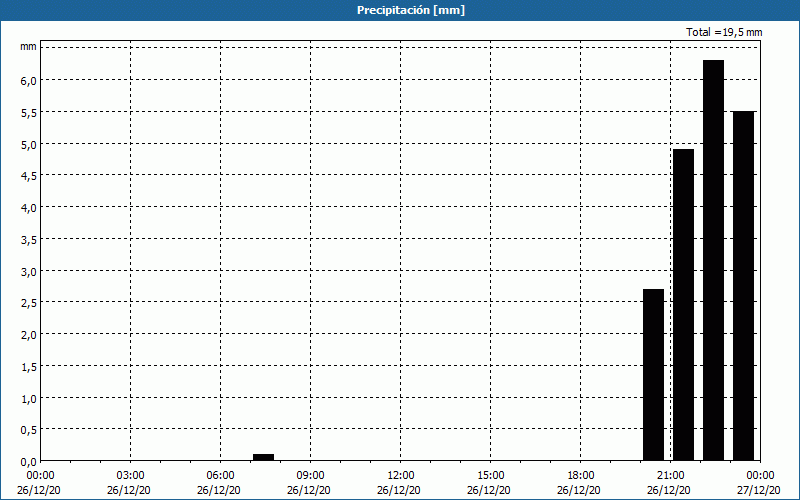Viewport: 800px width, 500px height.
Task: Click the '06:00' time axis label
Action: point(220,476)
